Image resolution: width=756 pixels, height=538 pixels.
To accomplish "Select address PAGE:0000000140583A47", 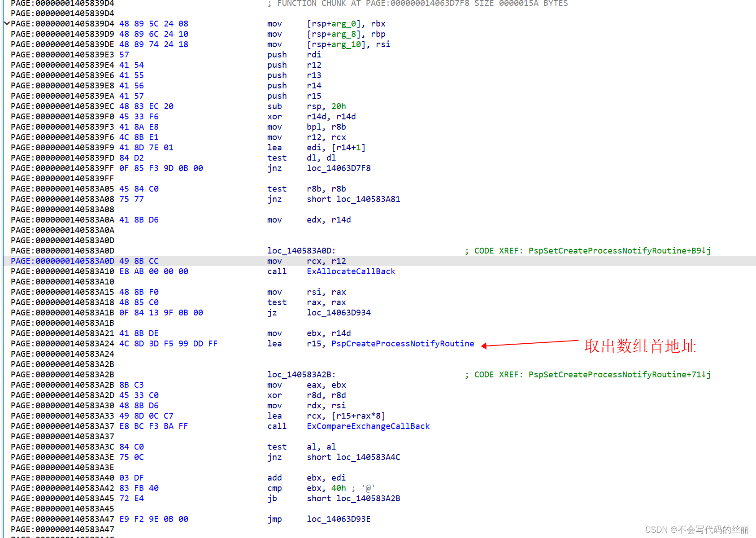I will point(62,519).
